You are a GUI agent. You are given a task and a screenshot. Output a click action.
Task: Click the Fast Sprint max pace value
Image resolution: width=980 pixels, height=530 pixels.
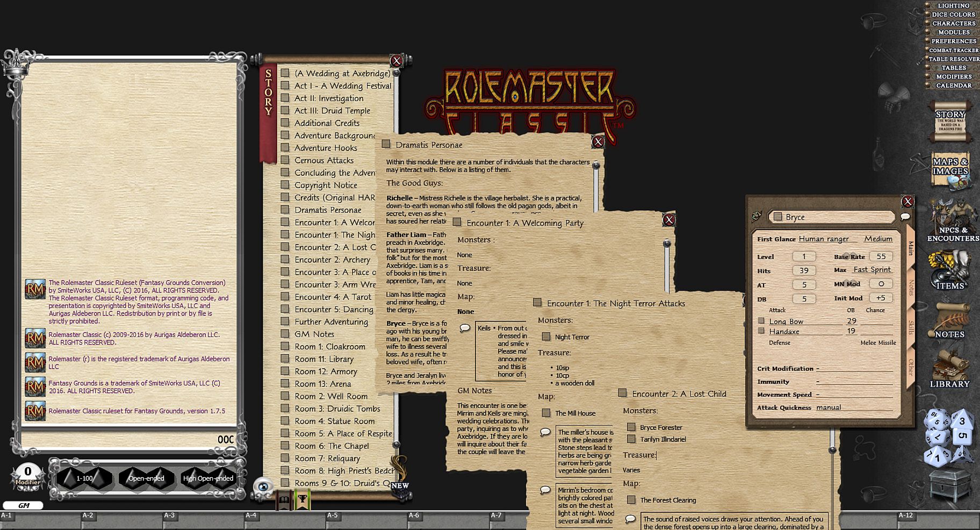click(x=872, y=269)
